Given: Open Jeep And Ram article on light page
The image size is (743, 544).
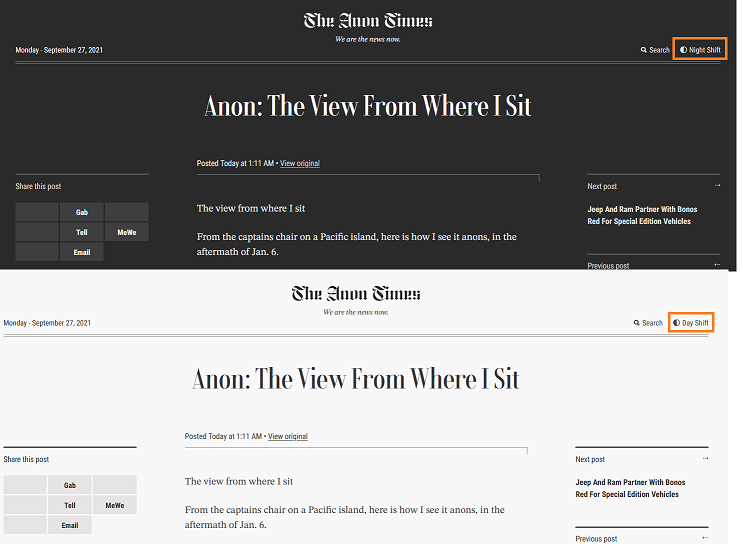Looking at the screenshot, I should pyautogui.click(x=630, y=488).
